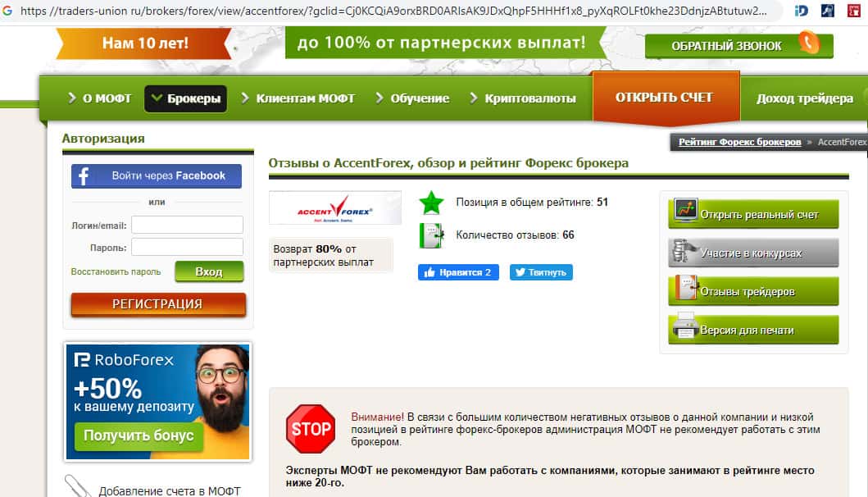The image size is (868, 497).
Task: Click the reviews count document icon
Action: point(431,235)
